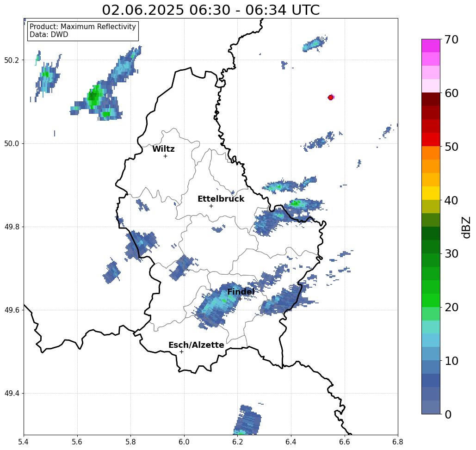Click the latitude 49.4 axis label
The image size is (476, 450).
point(12,394)
